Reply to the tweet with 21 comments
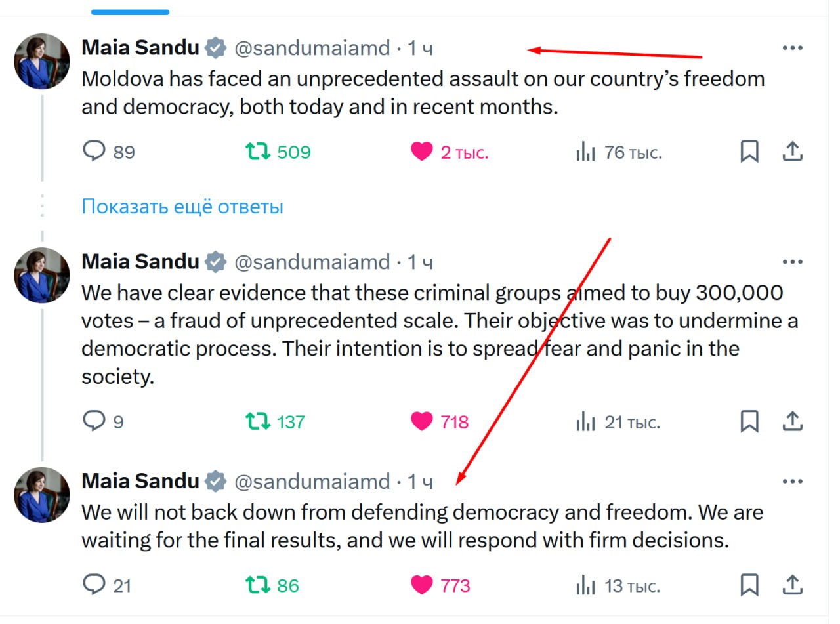This screenshot has width=840, height=624. (x=94, y=584)
